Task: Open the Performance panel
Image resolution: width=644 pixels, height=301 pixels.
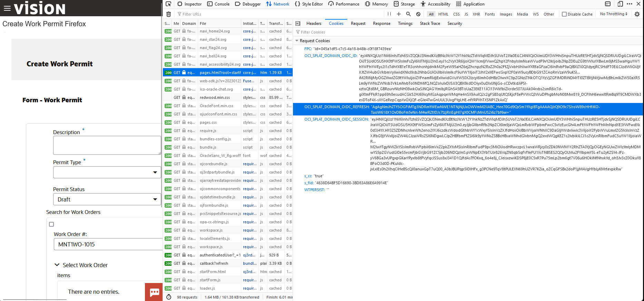Action: [344, 4]
